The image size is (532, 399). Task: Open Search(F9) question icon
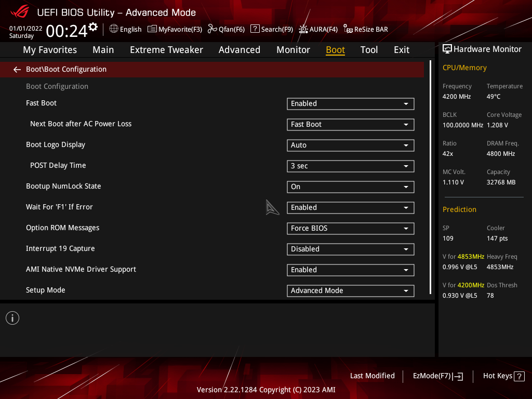coord(255,29)
